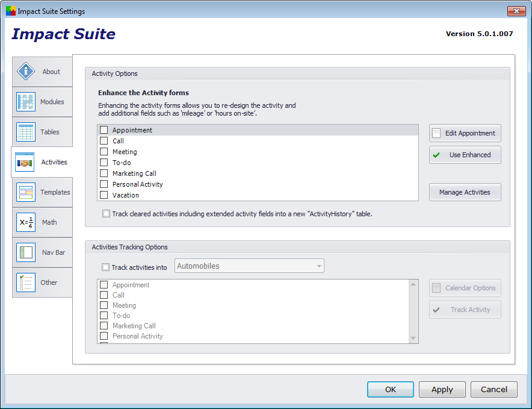Check the Marketing Call activity box
532x409 pixels.
(x=104, y=173)
